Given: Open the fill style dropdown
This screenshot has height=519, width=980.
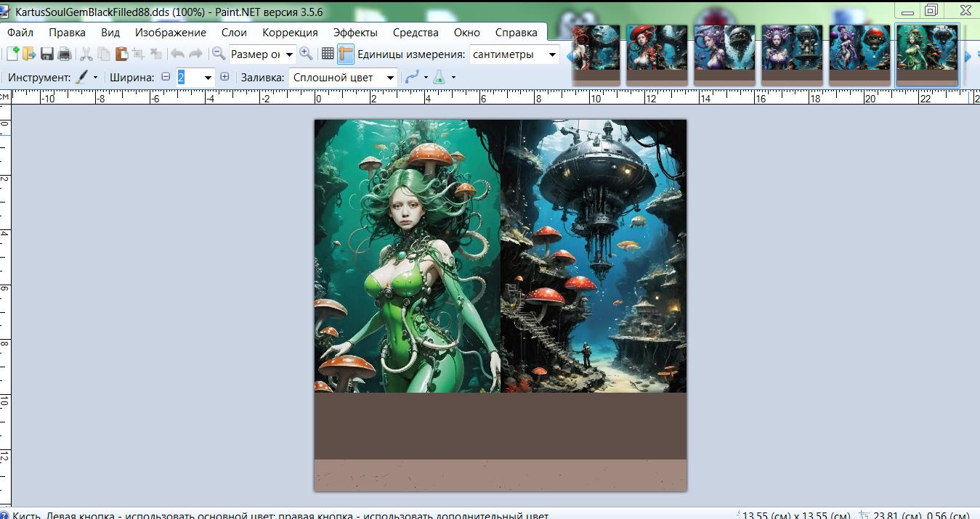Looking at the screenshot, I should click(x=390, y=78).
